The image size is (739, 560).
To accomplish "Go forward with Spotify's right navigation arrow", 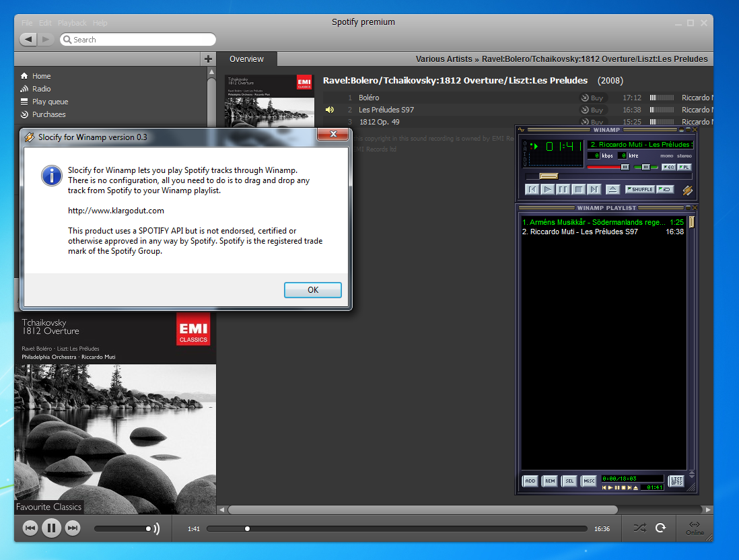I will coord(45,39).
